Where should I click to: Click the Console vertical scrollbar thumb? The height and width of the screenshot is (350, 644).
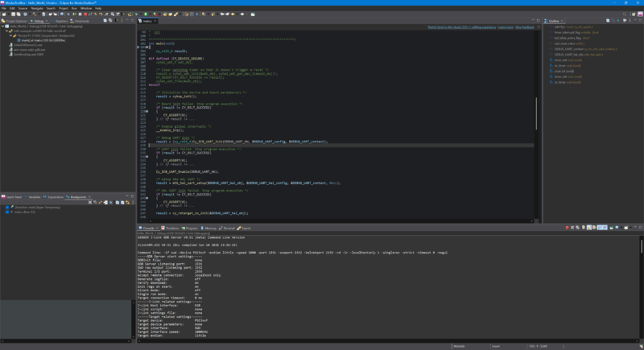click(x=641, y=246)
